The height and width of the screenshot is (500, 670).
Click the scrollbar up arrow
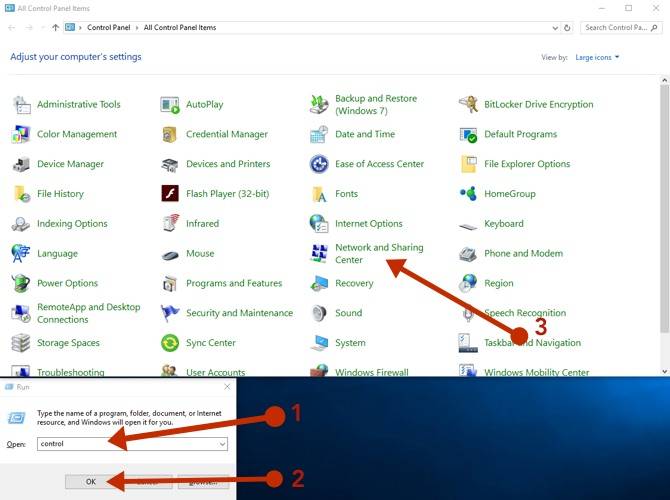664,80
